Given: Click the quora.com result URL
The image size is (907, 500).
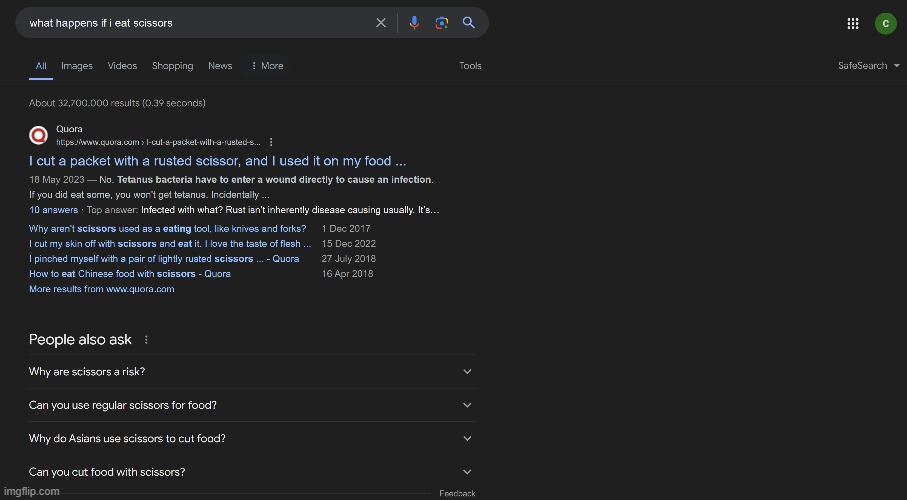Looking at the screenshot, I should point(158,142).
